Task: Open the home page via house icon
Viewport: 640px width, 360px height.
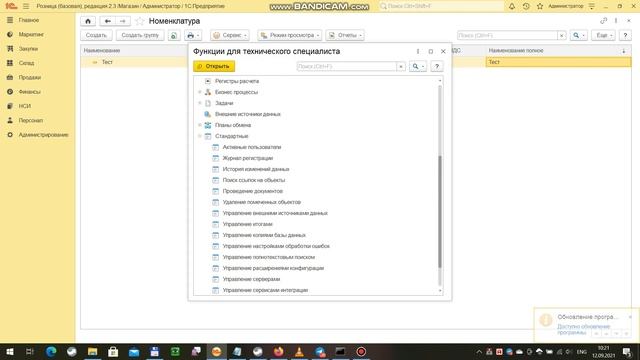Action: [x=88, y=21]
